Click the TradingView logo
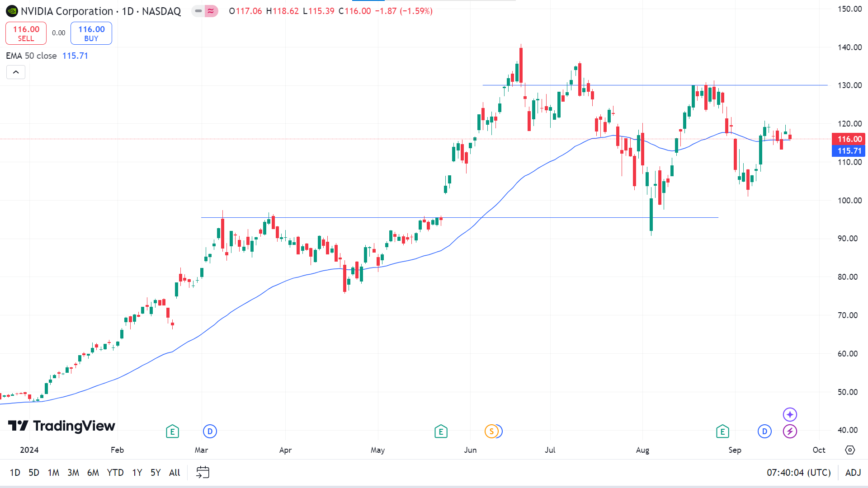The height and width of the screenshot is (488, 868). click(x=61, y=426)
